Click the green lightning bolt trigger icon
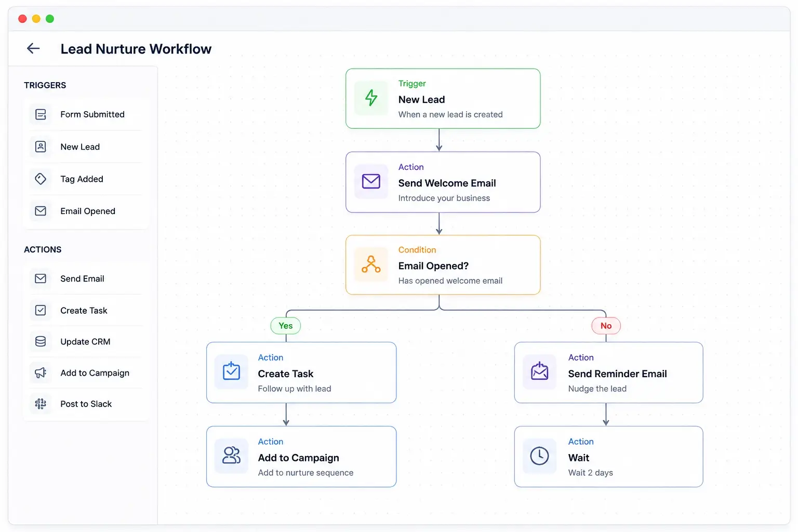The width and height of the screenshot is (798, 532). point(371,98)
